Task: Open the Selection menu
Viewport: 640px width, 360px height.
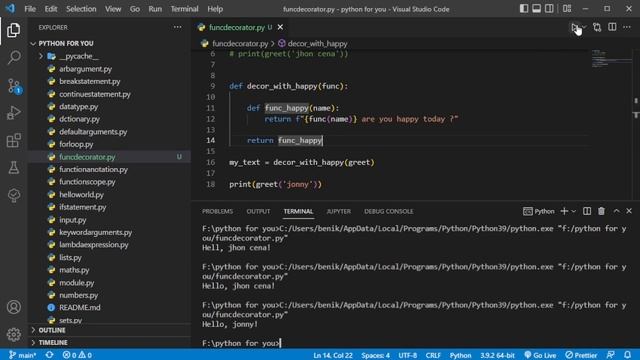Action: (x=81, y=9)
